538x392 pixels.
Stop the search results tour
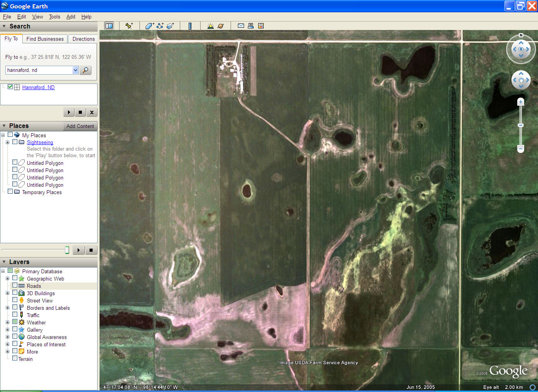click(x=80, y=112)
